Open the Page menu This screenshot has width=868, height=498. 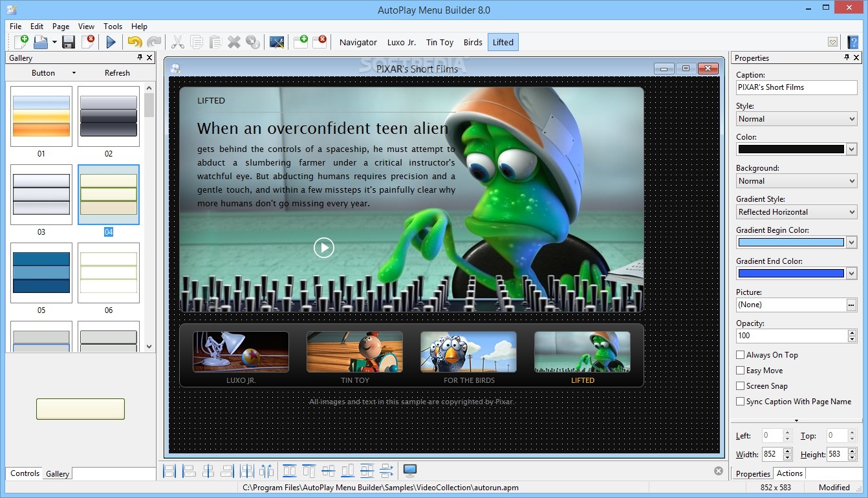pyautogui.click(x=61, y=27)
